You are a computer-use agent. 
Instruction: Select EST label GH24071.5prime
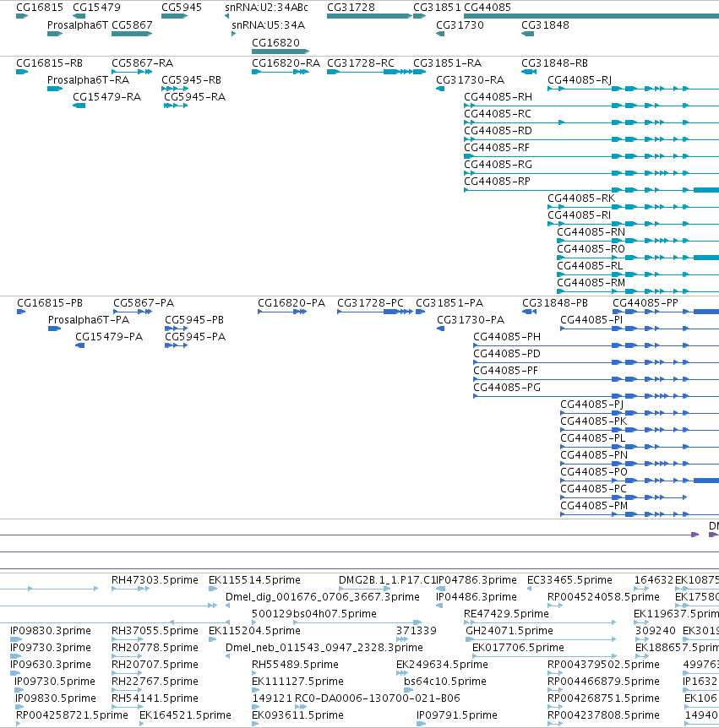(x=509, y=631)
